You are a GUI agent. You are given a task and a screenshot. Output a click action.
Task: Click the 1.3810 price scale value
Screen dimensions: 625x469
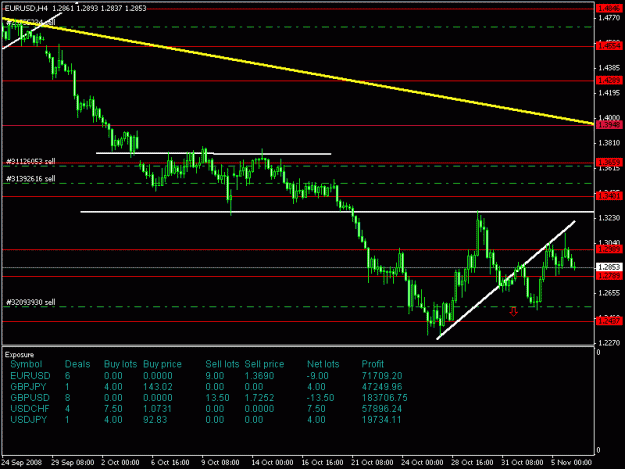pyautogui.click(x=609, y=143)
